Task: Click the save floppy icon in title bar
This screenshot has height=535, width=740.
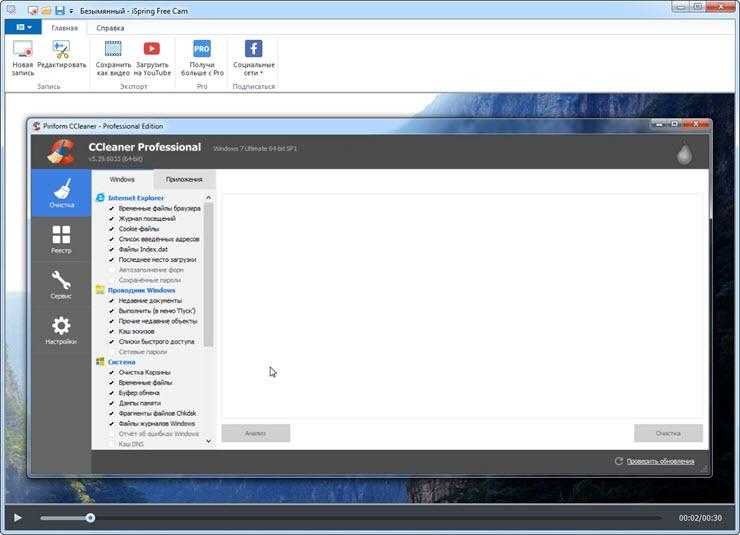Action: tap(59, 10)
